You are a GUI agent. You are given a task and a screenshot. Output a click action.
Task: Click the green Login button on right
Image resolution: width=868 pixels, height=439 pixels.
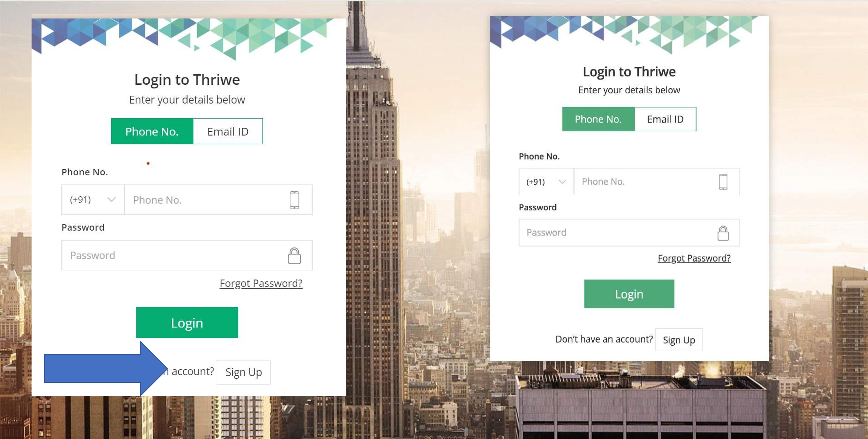629,294
